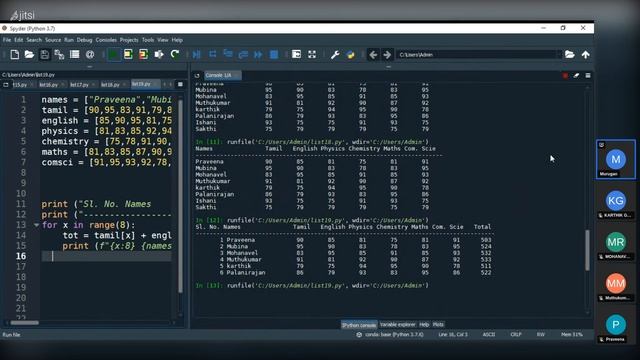The height and width of the screenshot is (360, 640).
Task: Click the back arrow in toolbar
Action: 373,54
